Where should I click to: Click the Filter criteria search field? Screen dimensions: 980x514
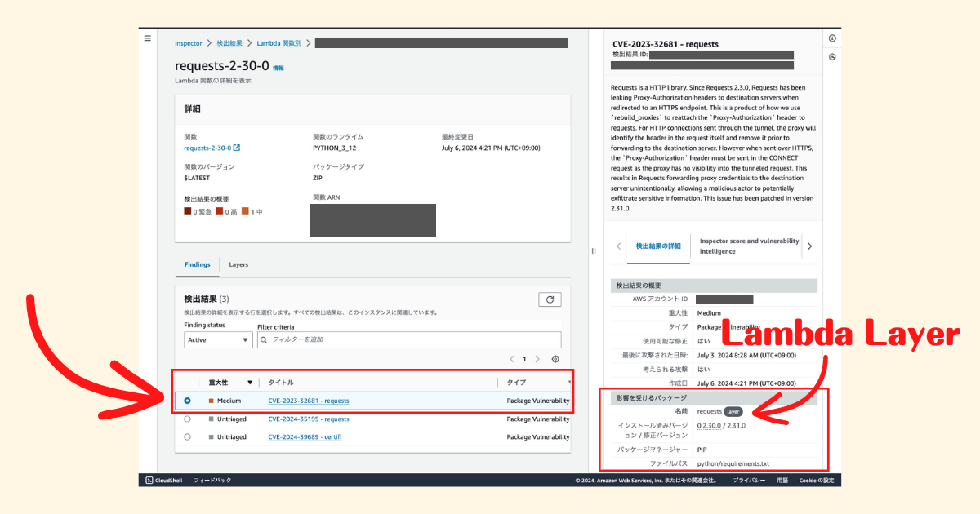coord(409,340)
